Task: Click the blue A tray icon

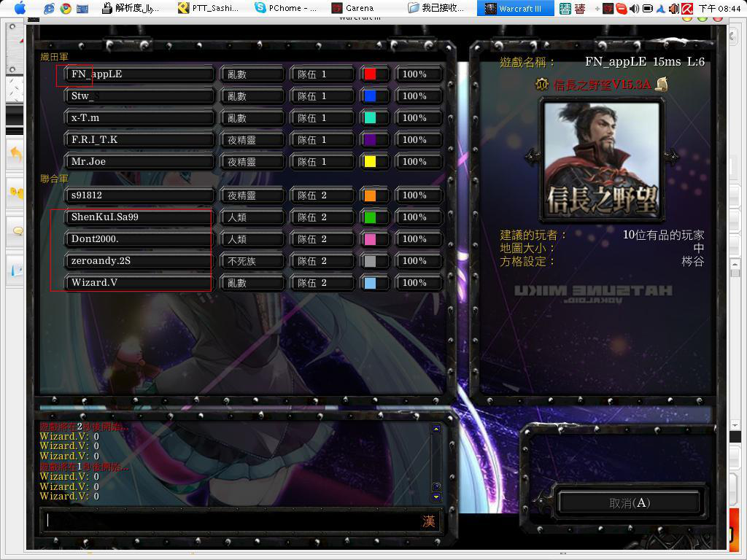Action: (661, 8)
